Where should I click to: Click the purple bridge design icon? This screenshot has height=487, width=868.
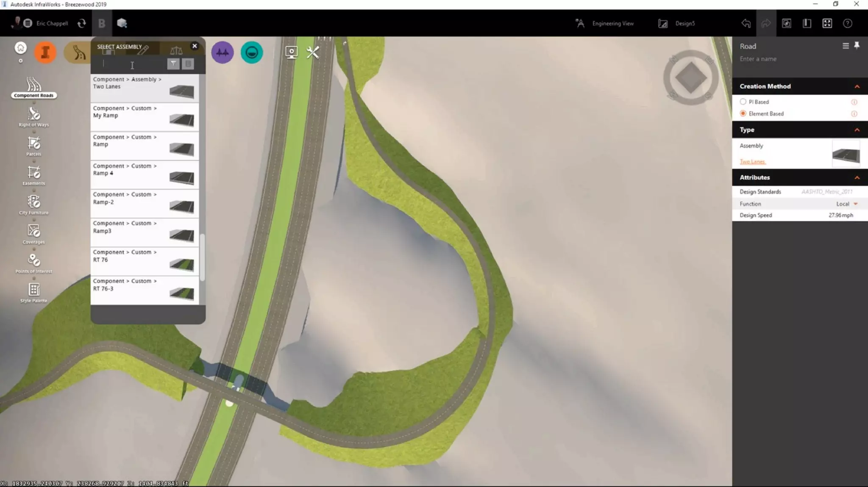[222, 53]
